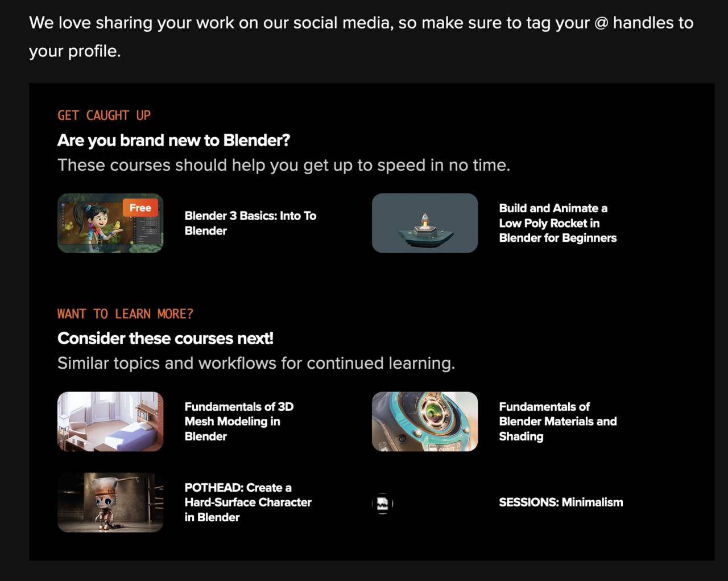
Task: Click 'Similar topics and workflows for continued learning' text
Action: tap(257, 363)
